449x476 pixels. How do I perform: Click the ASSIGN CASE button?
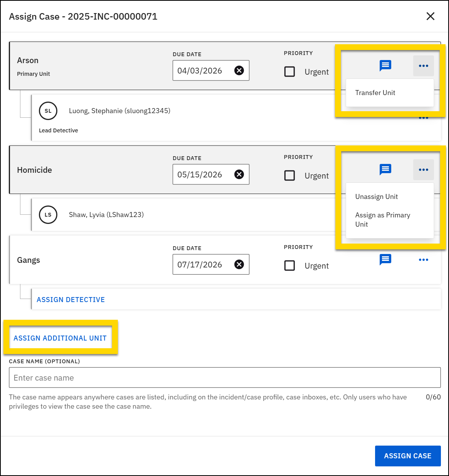click(x=408, y=456)
